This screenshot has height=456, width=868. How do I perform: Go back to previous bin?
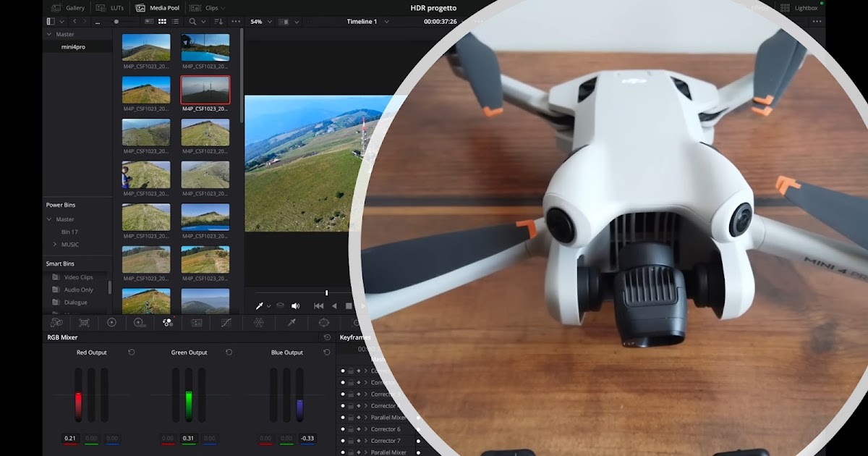click(x=75, y=22)
